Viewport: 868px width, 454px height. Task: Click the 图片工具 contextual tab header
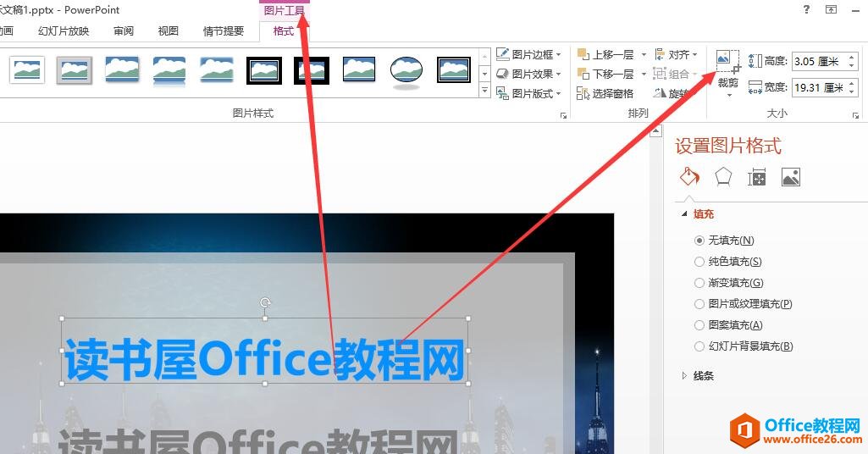[x=284, y=10]
